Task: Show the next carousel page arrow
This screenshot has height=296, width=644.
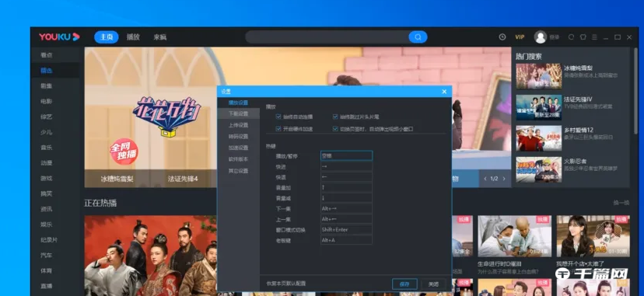Action: pyautogui.click(x=504, y=179)
